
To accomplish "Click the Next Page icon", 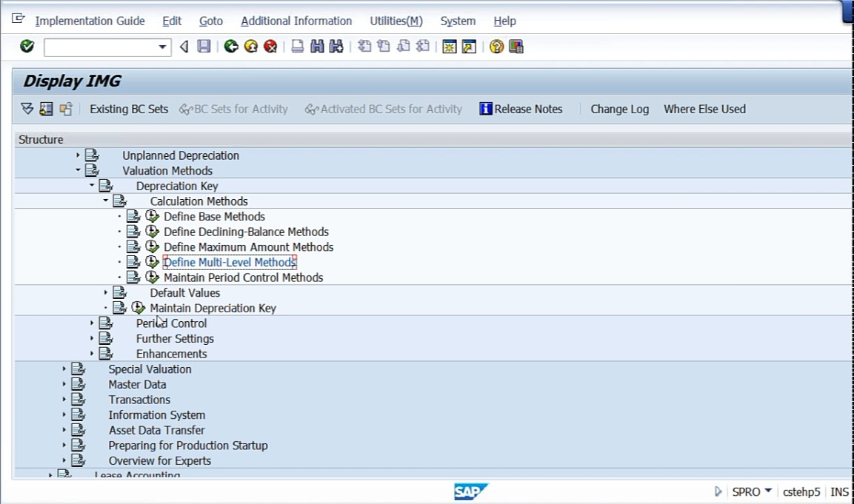I will tap(404, 47).
